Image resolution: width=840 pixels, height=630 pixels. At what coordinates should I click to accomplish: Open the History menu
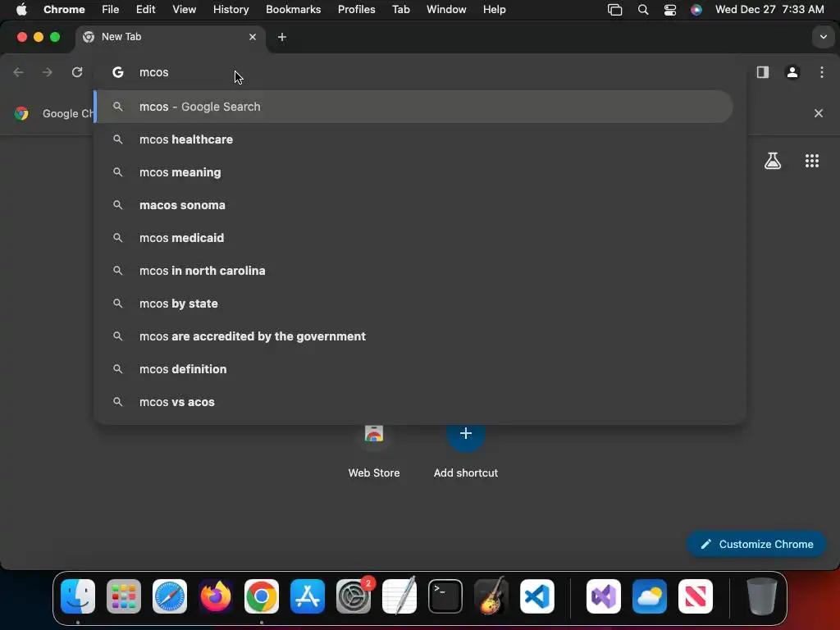tap(231, 10)
